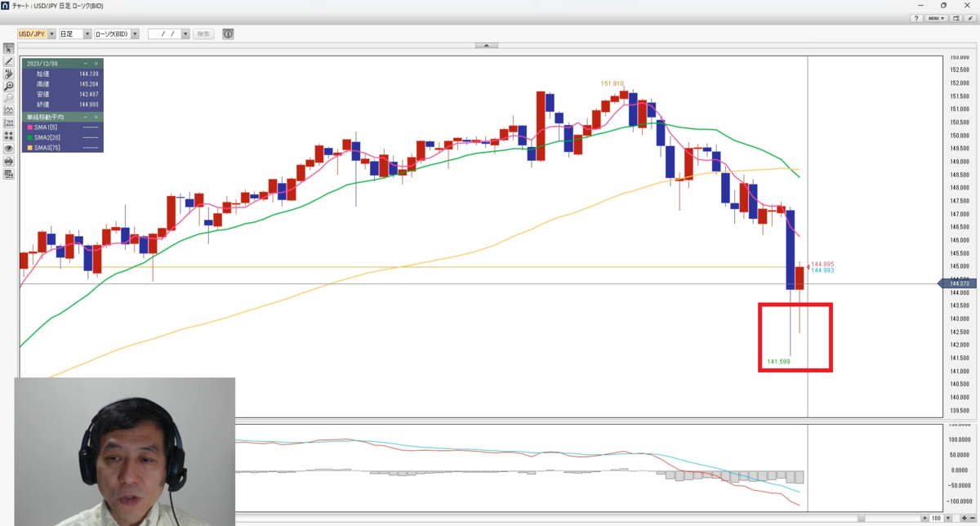Click the 高値 145.204 row
This screenshot has height=526, width=980.
[x=63, y=84]
